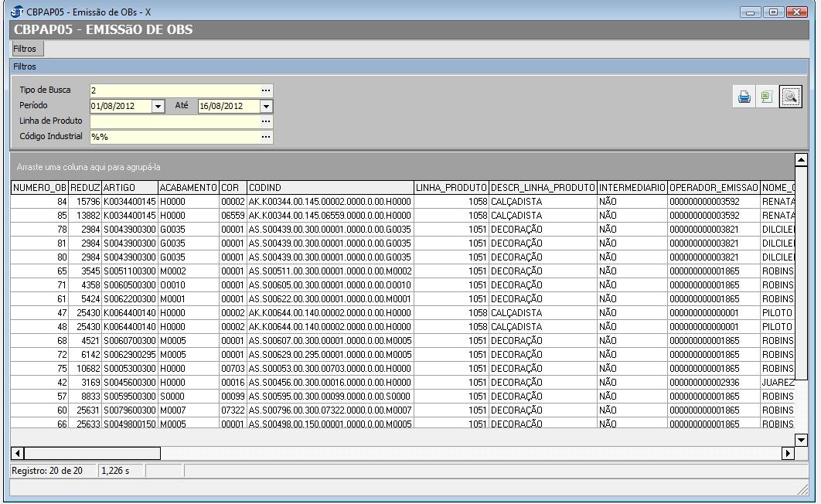Expand the Até end date dropdown

pos(266,106)
